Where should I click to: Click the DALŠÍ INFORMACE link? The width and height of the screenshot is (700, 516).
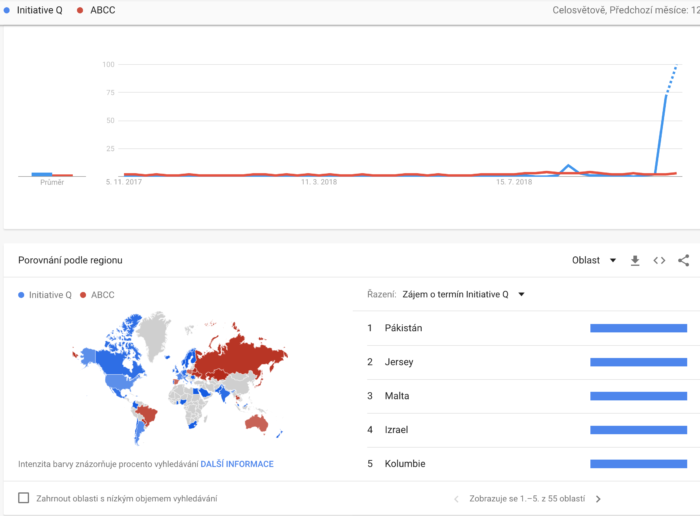click(237, 464)
